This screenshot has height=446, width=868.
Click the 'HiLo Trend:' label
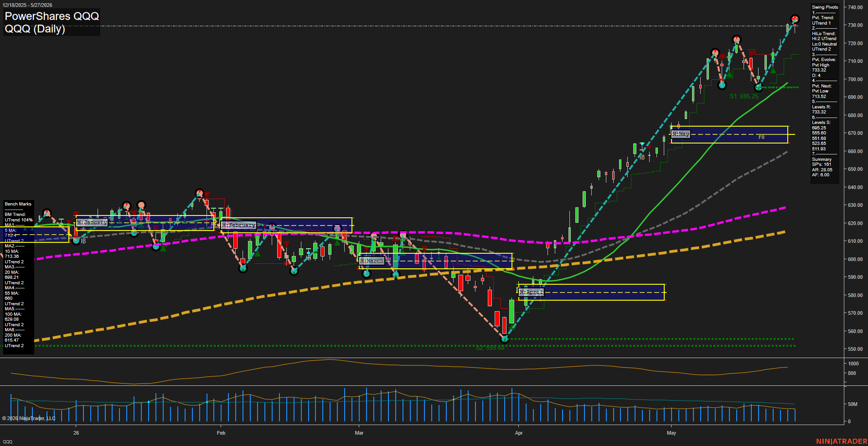click(824, 34)
